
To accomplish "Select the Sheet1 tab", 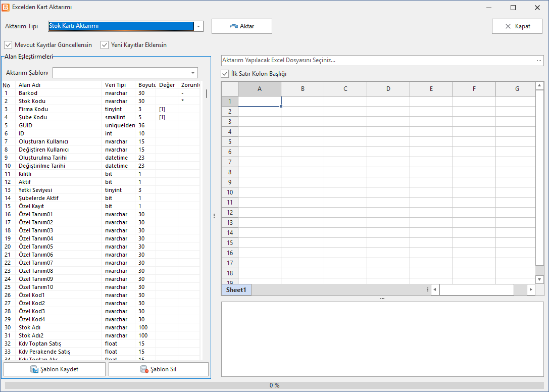I will [x=236, y=290].
